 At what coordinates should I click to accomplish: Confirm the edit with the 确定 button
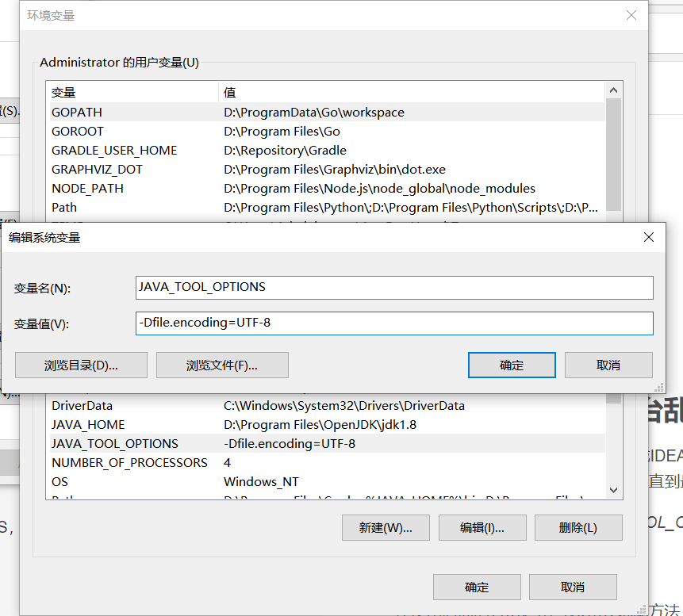point(512,365)
